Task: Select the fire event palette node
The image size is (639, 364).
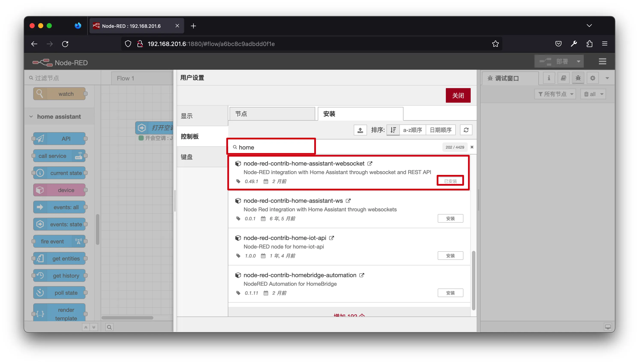Action: [59, 241]
